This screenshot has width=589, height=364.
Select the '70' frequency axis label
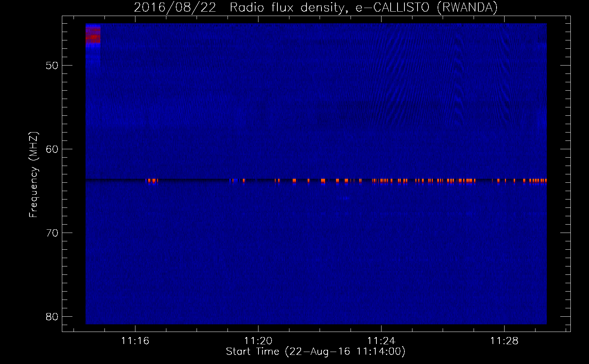pos(52,233)
